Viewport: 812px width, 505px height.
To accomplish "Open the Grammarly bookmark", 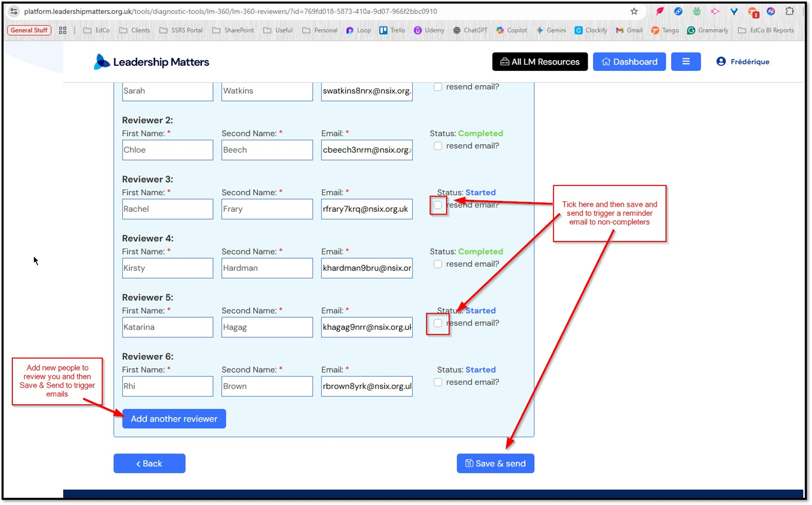I will [x=708, y=30].
